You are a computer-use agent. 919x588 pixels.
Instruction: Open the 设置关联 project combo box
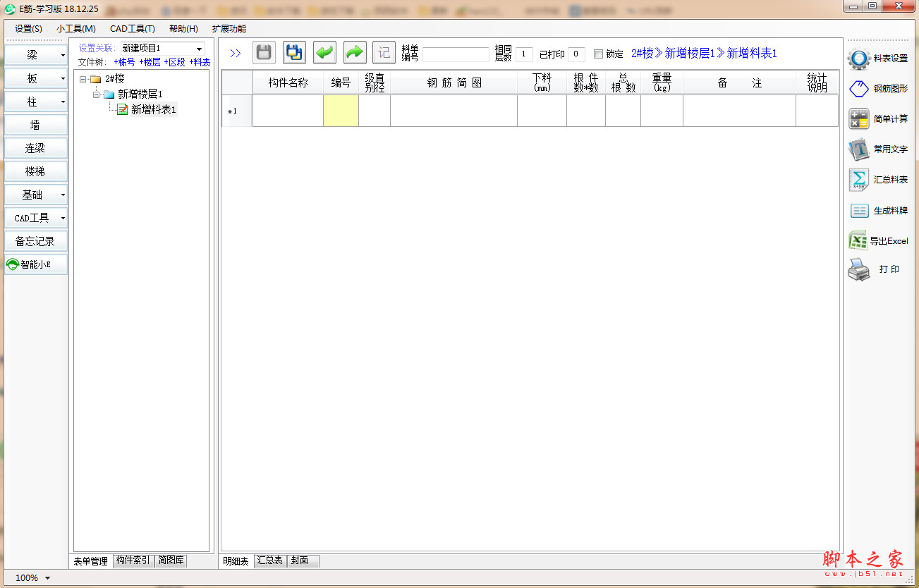click(162, 48)
